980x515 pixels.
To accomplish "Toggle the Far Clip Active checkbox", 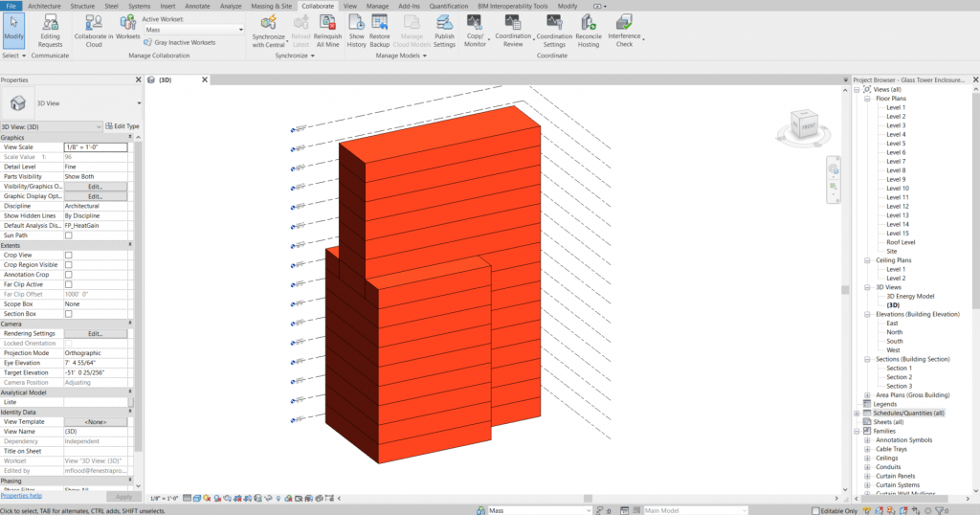I will pos(69,284).
